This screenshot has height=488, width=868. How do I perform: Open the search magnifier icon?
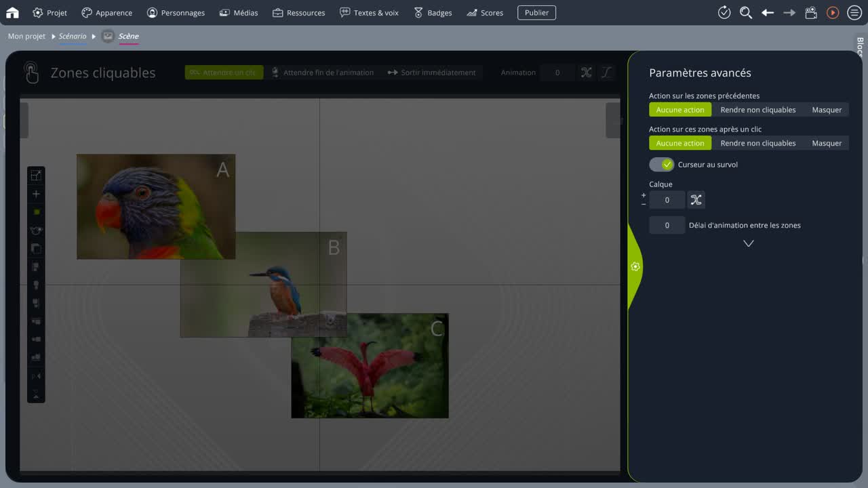[x=746, y=12]
